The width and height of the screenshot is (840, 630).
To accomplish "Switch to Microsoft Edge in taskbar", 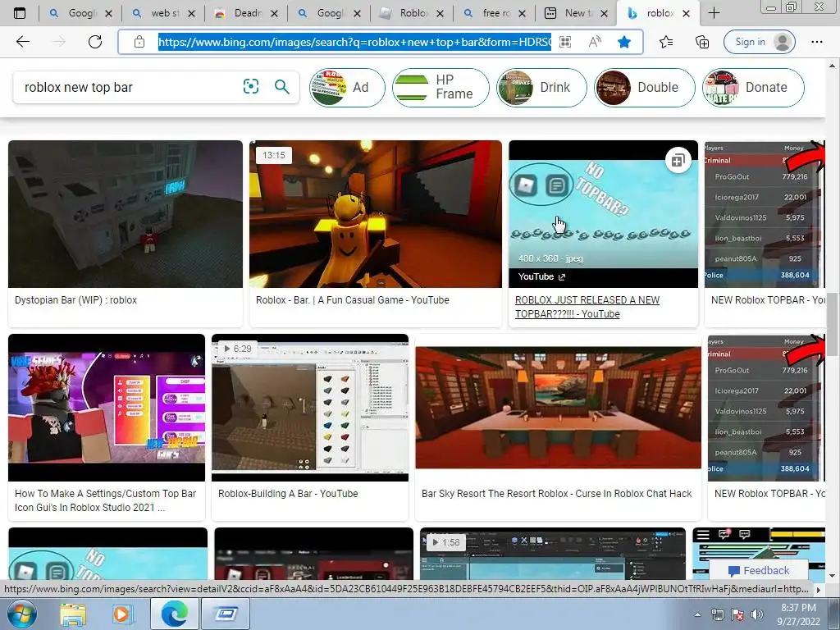I will tap(175, 614).
